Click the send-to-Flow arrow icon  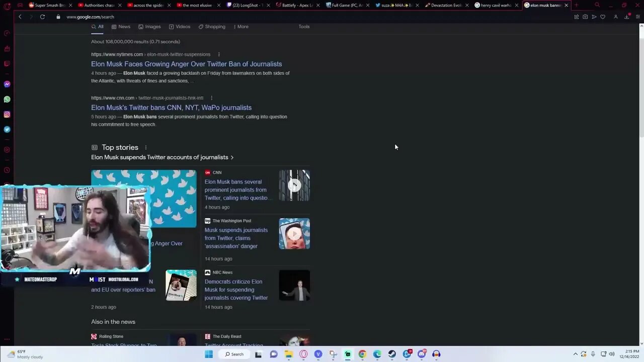point(594,17)
